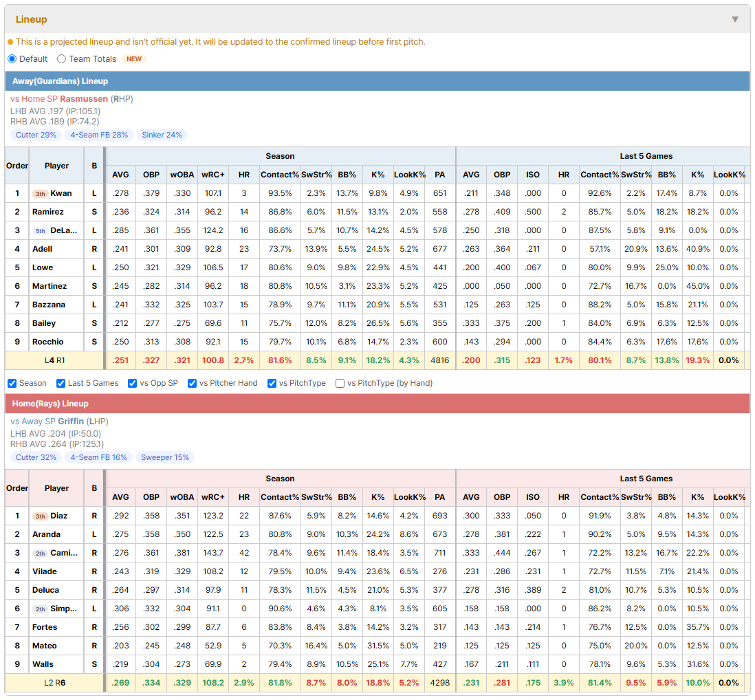This screenshot has width=755, height=700.
Task: Uncheck the Season checkbox
Action: point(12,383)
